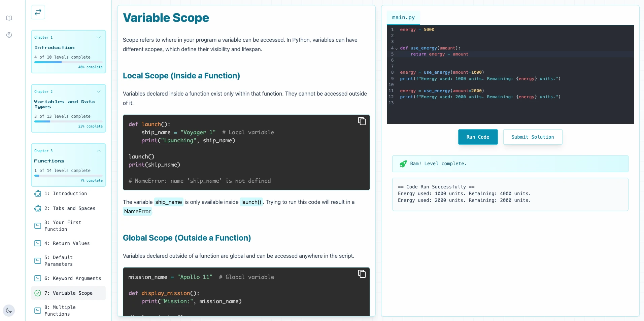The width and height of the screenshot is (644, 321).
Task: Collapse Chapter 1 with its chevron
Action: point(99,37)
